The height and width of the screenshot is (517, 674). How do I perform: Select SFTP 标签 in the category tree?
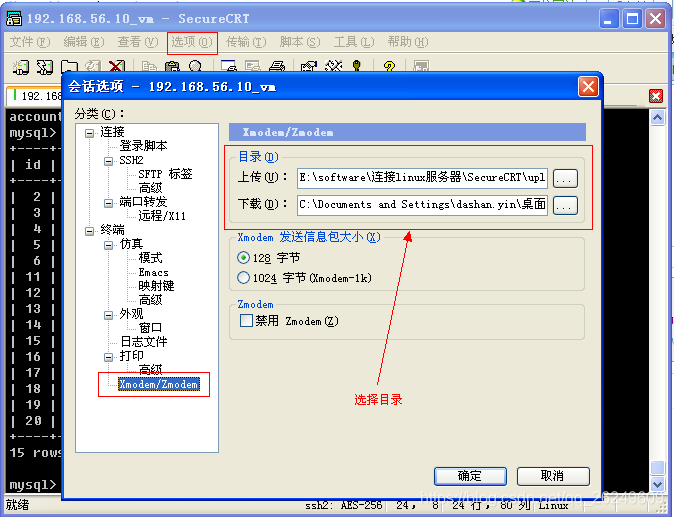165,174
